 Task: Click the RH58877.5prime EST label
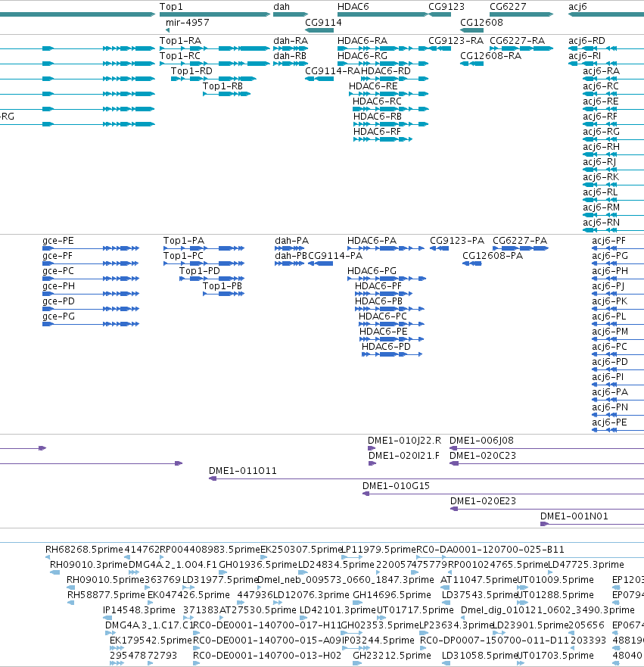(x=106, y=595)
